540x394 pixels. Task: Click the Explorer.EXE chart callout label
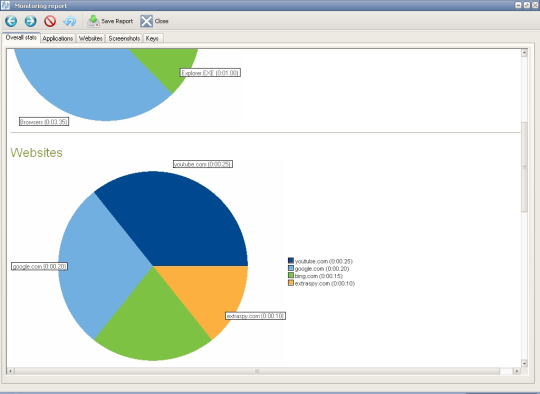(210, 73)
